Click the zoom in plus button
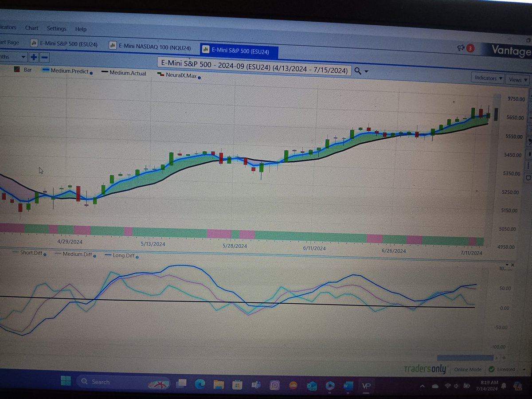 pos(34,57)
